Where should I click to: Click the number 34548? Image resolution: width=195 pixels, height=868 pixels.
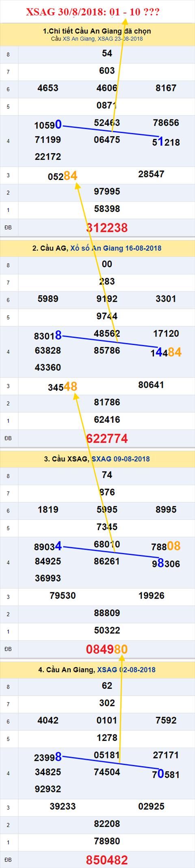[x=63, y=387]
